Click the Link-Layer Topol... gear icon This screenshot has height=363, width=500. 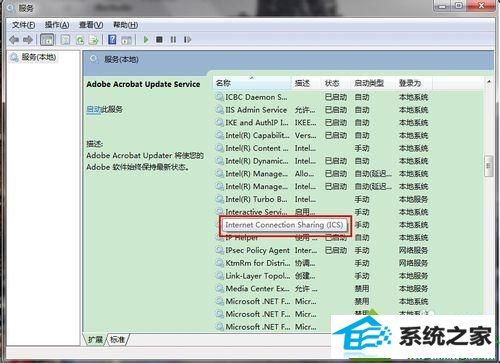(220, 276)
